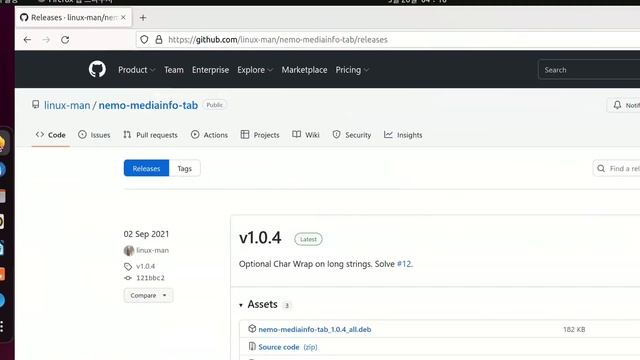Click the tag icon beside v1.0.4

[128, 267]
